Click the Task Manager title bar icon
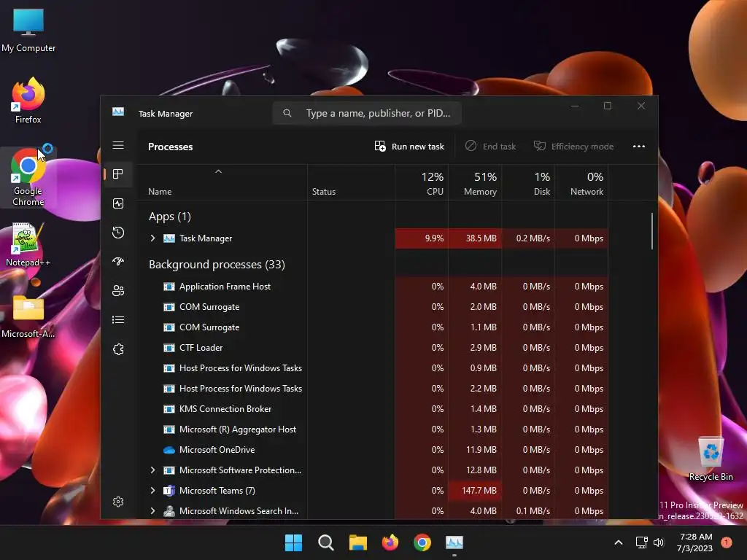This screenshot has width=747, height=560. (118, 112)
